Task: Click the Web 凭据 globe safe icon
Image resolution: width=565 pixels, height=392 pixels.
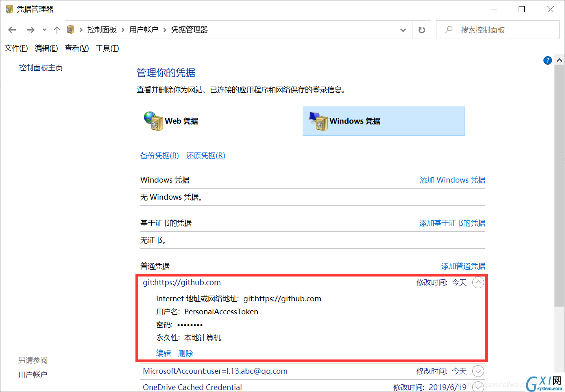Action: tap(153, 121)
